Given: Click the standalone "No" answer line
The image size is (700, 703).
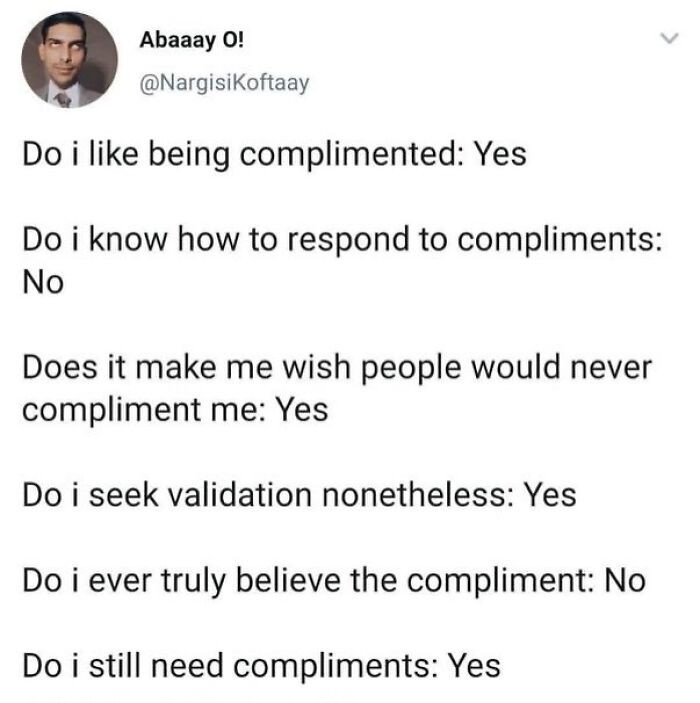Looking at the screenshot, I should [x=42, y=283].
